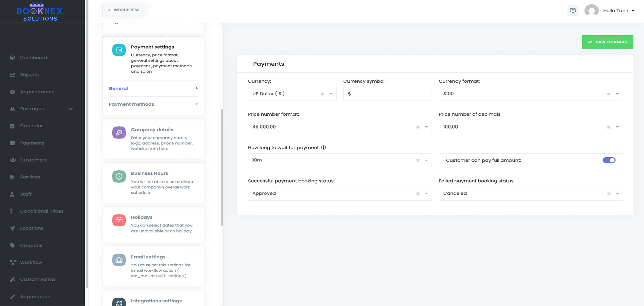Click the Save Changes button

607,42
